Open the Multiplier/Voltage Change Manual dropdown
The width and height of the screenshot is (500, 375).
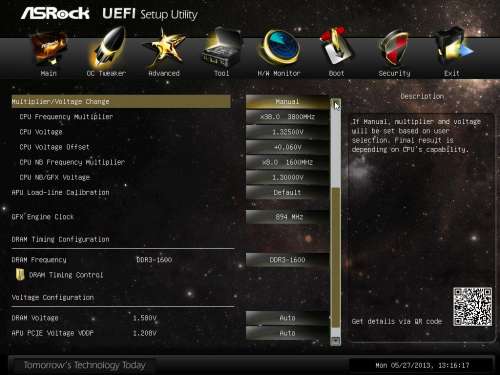pos(287,102)
